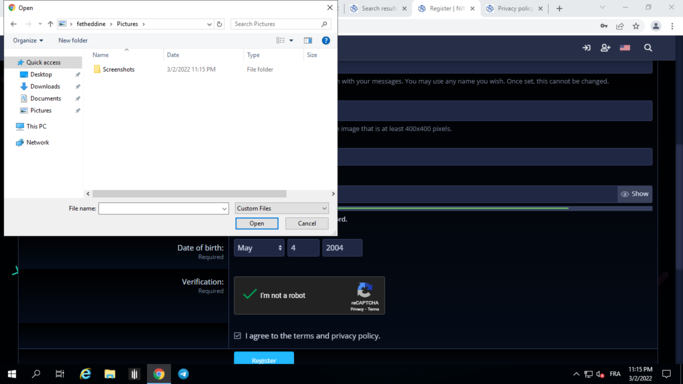Click the forward arrow in the Open dialog
683x384 pixels.
(28, 24)
